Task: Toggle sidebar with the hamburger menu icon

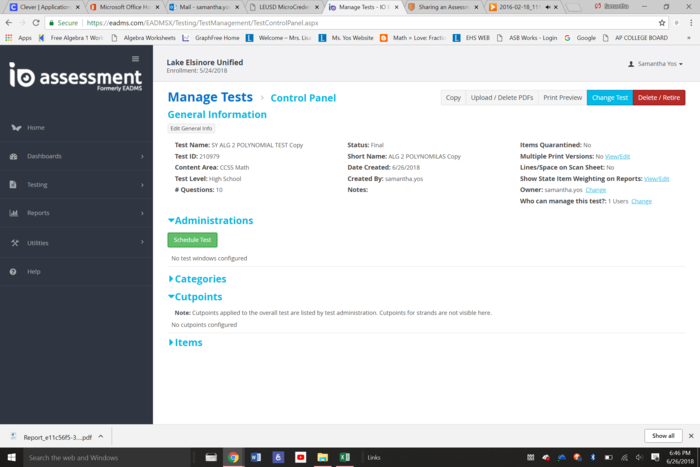Action: point(136,59)
